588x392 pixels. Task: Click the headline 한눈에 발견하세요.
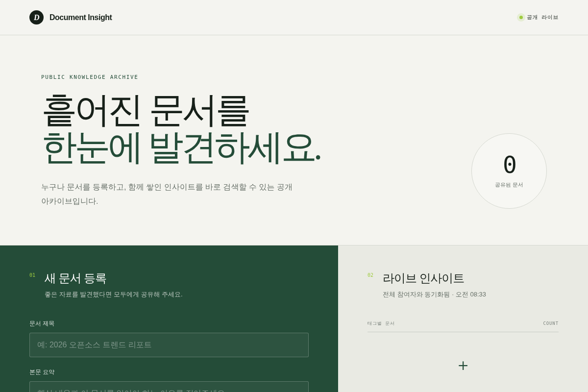181,147
